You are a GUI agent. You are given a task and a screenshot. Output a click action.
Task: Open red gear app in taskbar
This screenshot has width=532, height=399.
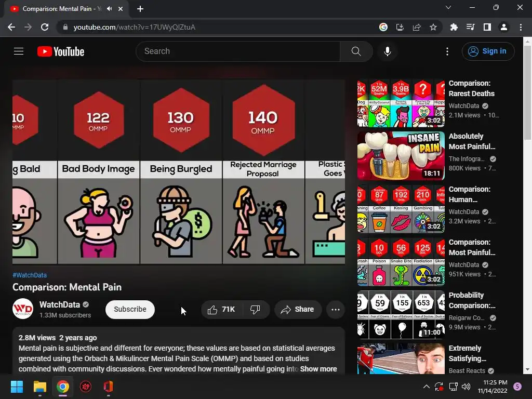86,387
